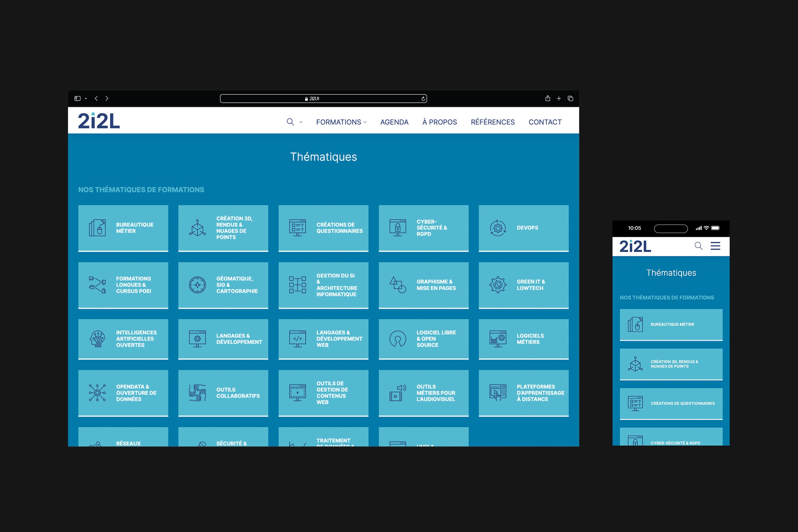Go back with browser back arrow

pyautogui.click(x=96, y=98)
